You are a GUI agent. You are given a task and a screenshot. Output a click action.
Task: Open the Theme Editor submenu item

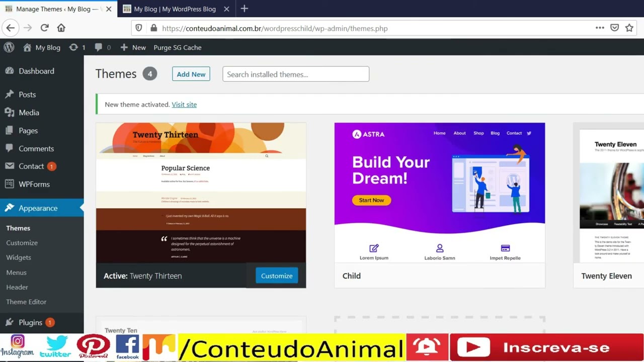click(x=26, y=302)
